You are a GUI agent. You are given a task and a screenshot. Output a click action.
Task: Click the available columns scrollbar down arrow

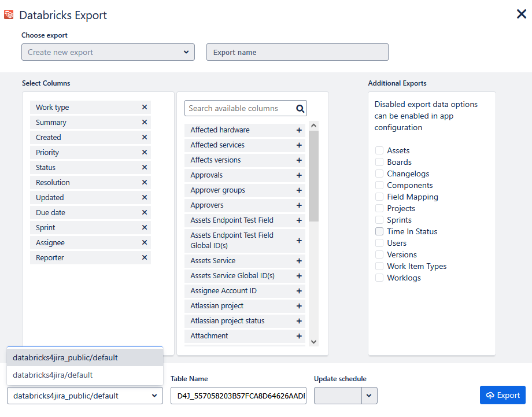coord(313,342)
